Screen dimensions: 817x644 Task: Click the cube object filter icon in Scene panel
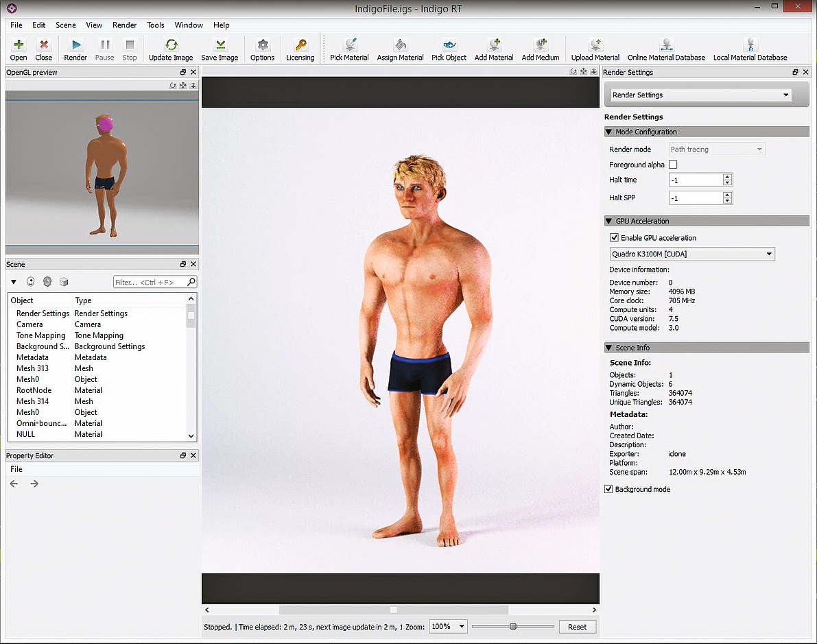(64, 282)
